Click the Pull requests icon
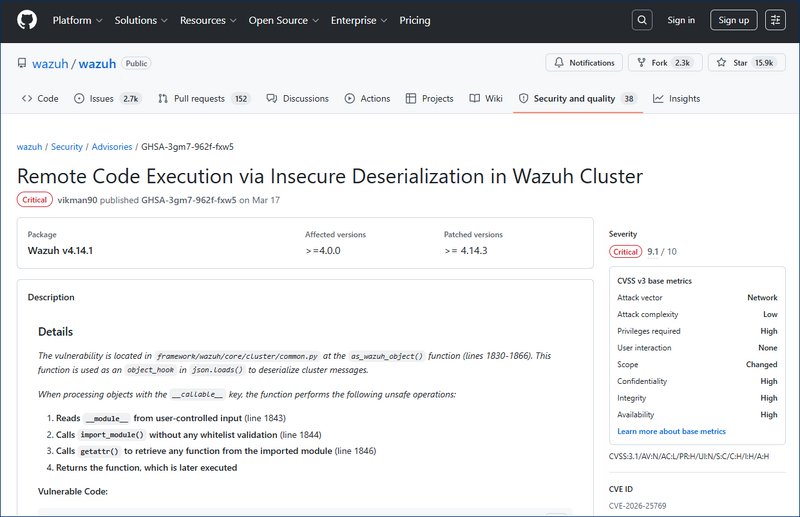The image size is (800, 517). 163,99
